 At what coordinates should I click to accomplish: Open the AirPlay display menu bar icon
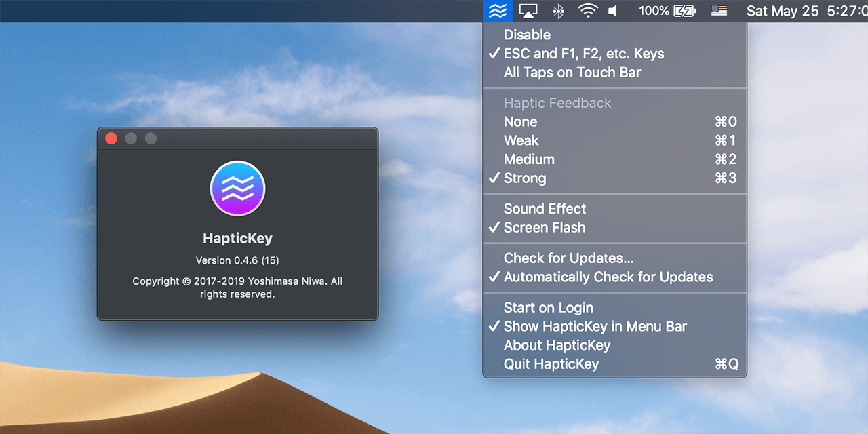coord(528,11)
